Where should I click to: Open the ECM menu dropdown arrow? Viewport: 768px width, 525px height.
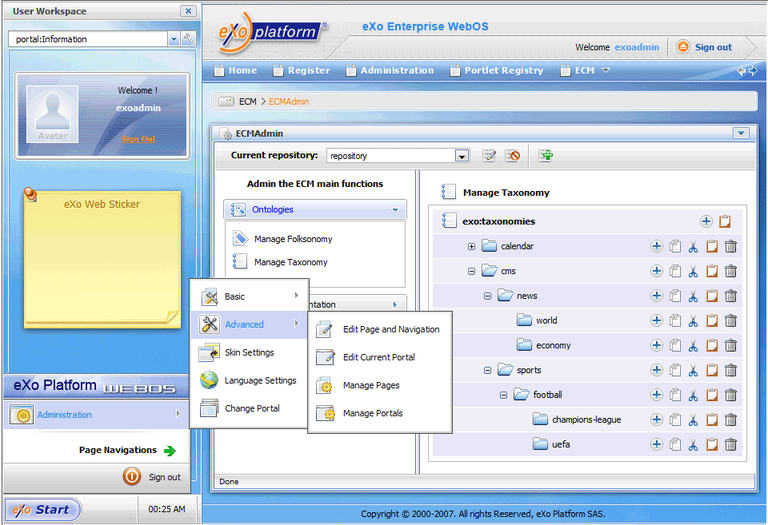(606, 71)
